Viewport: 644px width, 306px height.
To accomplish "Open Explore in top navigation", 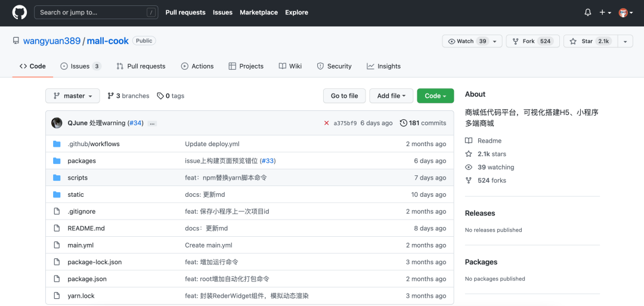I will (x=296, y=13).
